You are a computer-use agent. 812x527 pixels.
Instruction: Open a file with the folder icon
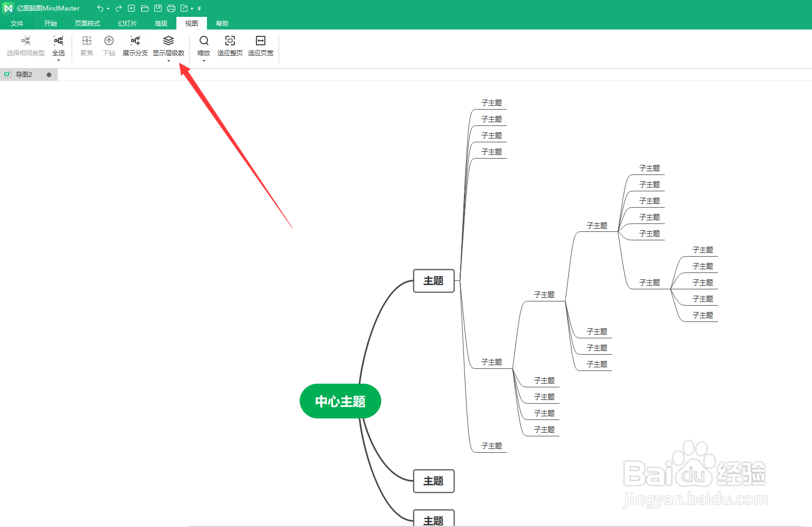point(145,8)
